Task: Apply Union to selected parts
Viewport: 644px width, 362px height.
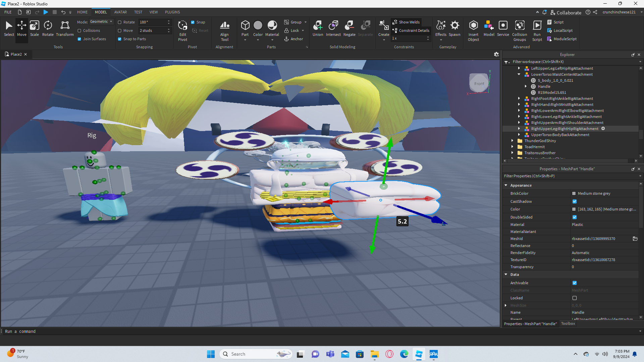Action: click(318, 28)
